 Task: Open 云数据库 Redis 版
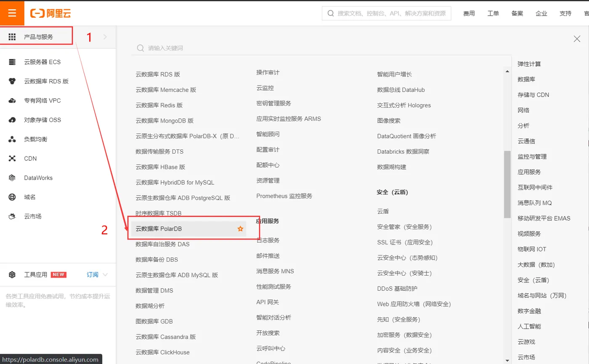[x=159, y=105]
